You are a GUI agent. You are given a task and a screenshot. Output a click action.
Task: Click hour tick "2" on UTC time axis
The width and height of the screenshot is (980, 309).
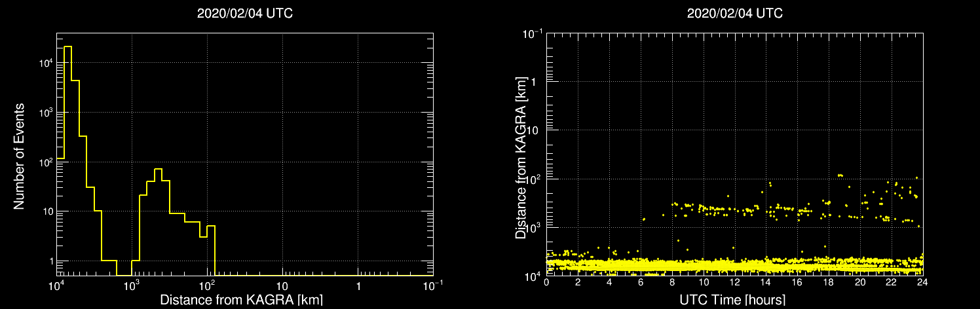pyautogui.click(x=578, y=282)
